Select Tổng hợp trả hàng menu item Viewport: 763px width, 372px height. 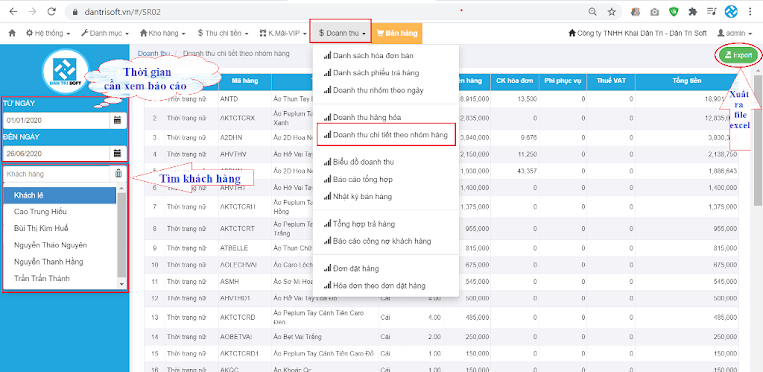359,224
